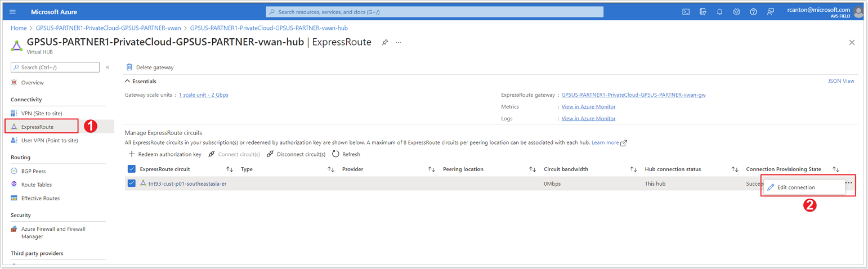The width and height of the screenshot is (868, 269).
Task: Open the feedback icon in the top bar
Action: (x=771, y=12)
